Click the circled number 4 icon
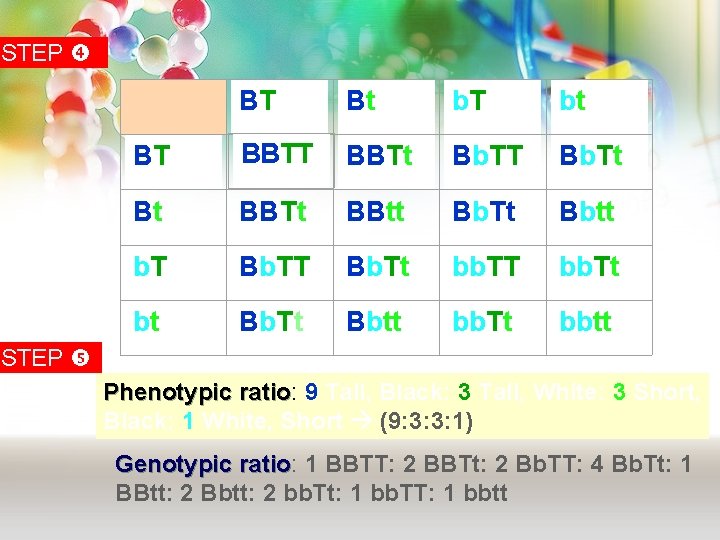Screen dimensions: 720x540 80,52
